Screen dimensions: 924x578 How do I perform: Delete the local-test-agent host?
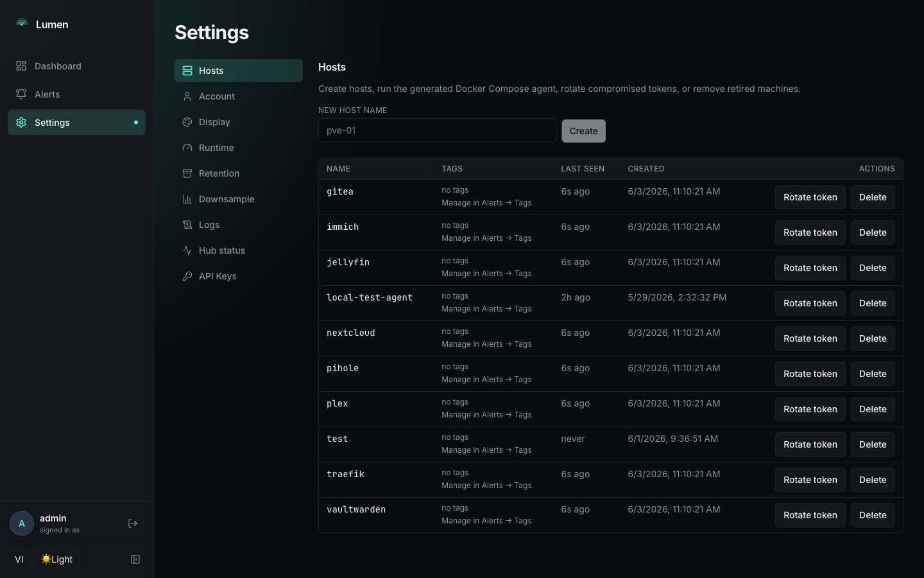coord(873,303)
